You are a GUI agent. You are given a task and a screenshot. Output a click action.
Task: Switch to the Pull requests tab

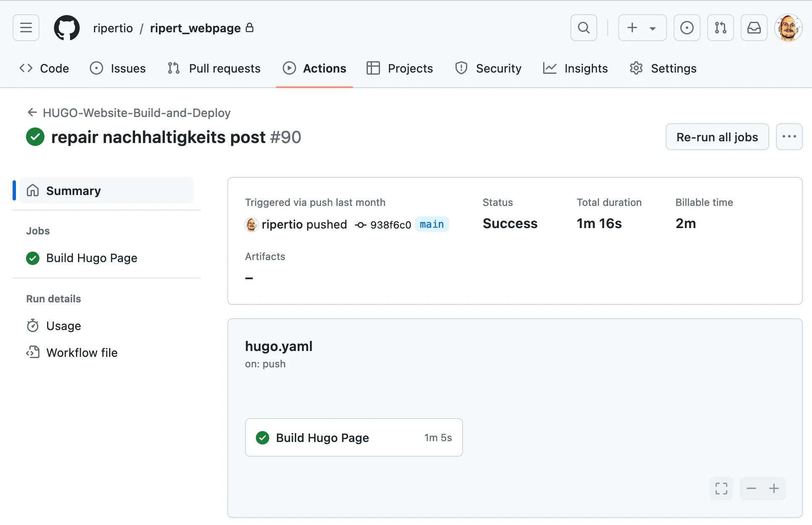coord(214,68)
